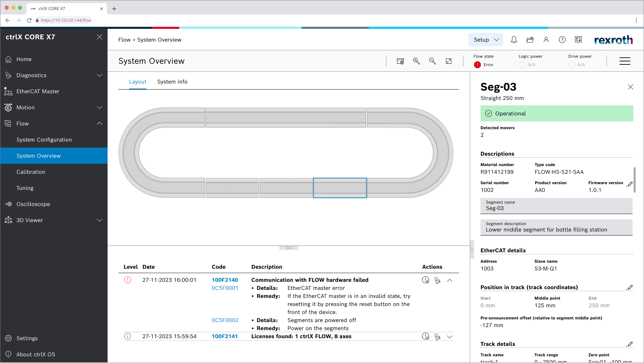Edit firmware version using the pencil icon
This screenshot has height=363, width=644.
(630, 184)
